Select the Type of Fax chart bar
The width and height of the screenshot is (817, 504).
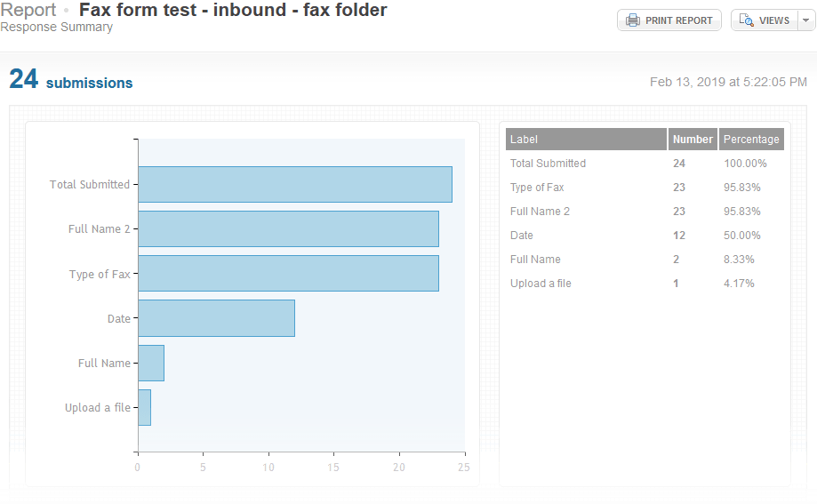pos(288,273)
